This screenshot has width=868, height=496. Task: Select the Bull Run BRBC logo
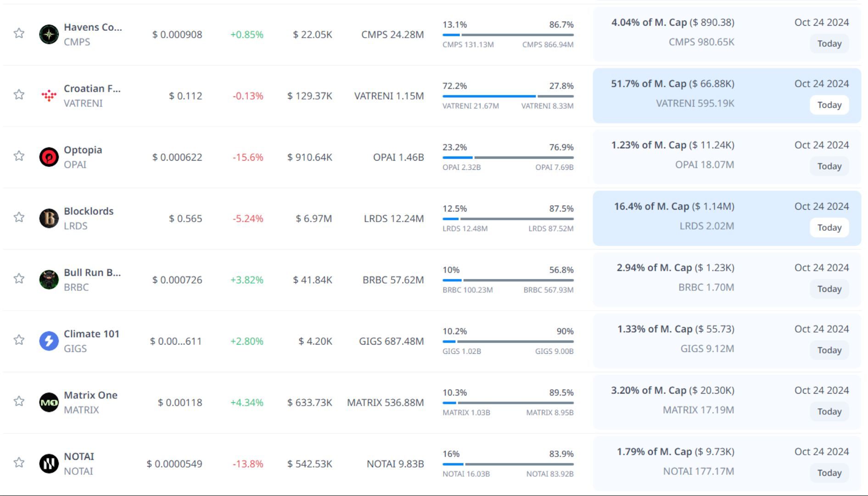(x=49, y=280)
